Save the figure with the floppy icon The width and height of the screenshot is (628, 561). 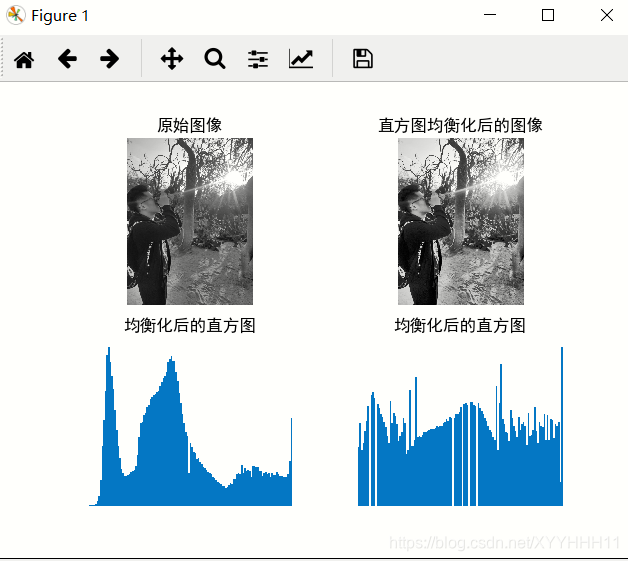pyautogui.click(x=363, y=59)
